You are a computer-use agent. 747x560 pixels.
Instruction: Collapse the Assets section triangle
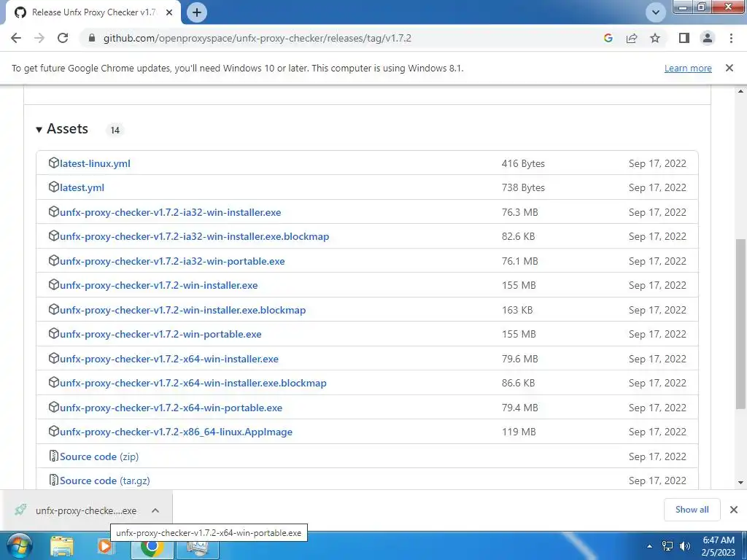(x=39, y=130)
